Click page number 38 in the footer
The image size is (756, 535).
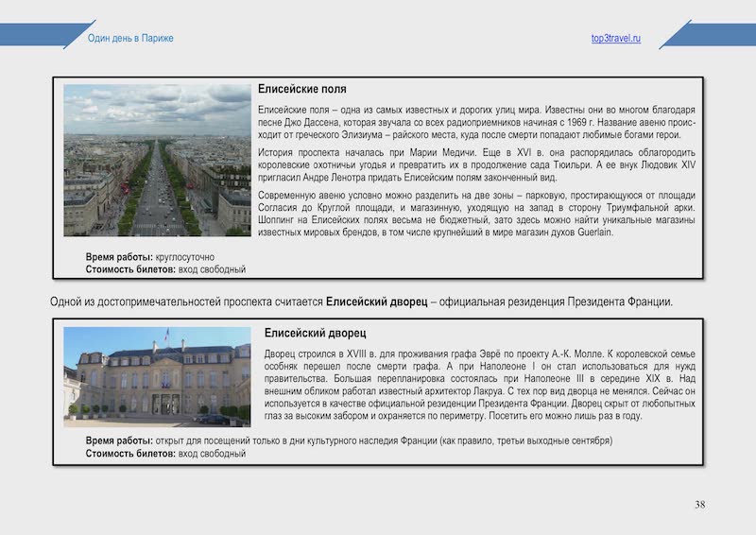click(x=699, y=504)
